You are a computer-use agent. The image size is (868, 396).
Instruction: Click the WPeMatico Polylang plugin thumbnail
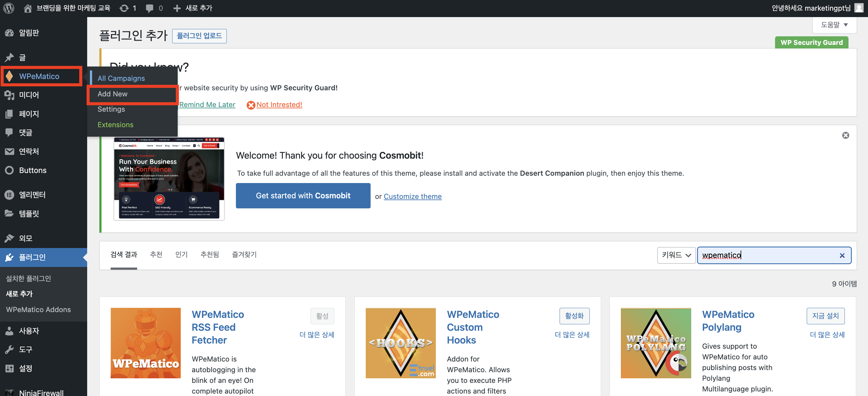(x=656, y=343)
